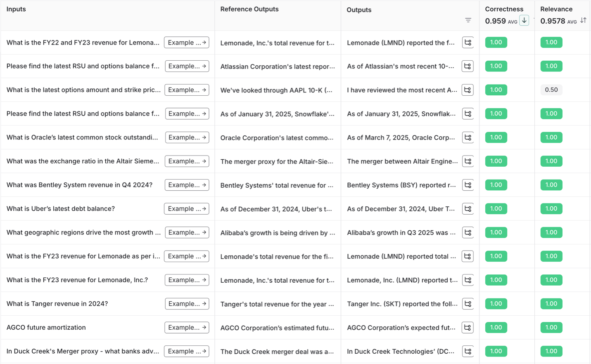This screenshot has width=591, height=364.
Task: Open trace icon for the Oracle common stock row
Action: (468, 137)
